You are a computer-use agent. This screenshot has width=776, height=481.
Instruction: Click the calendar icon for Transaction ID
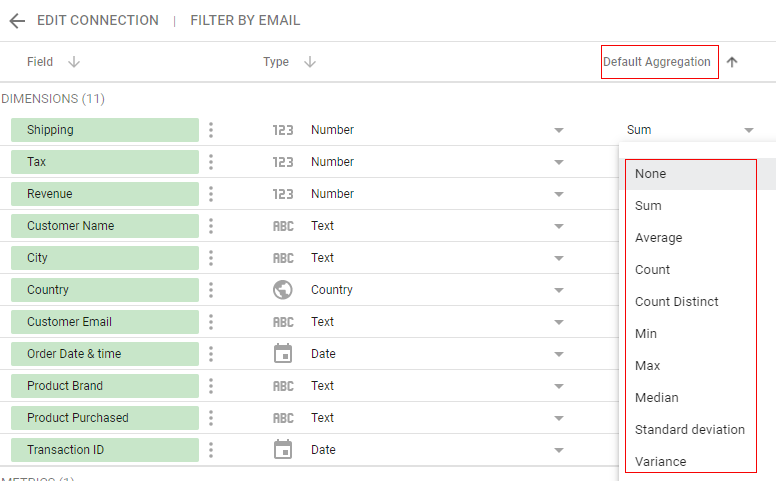click(283, 449)
